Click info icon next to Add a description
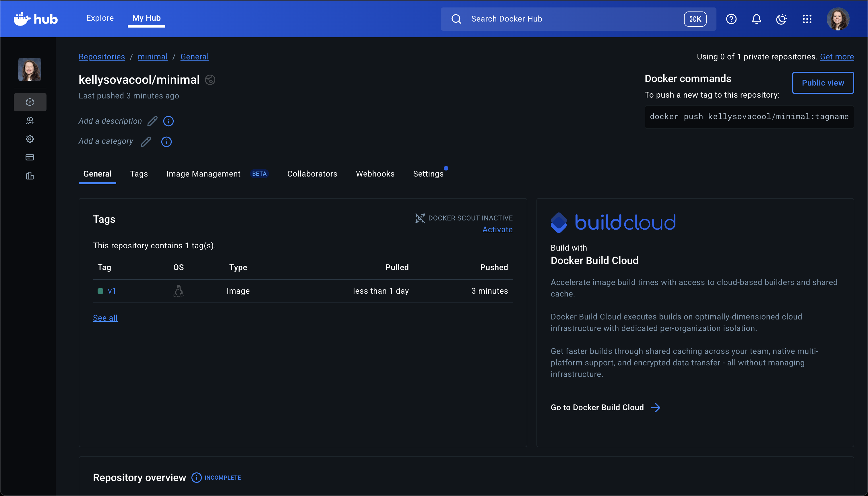868x496 pixels. (168, 121)
